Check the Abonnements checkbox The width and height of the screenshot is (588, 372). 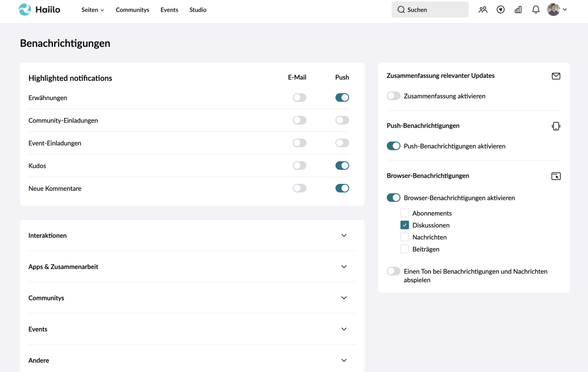[404, 213]
